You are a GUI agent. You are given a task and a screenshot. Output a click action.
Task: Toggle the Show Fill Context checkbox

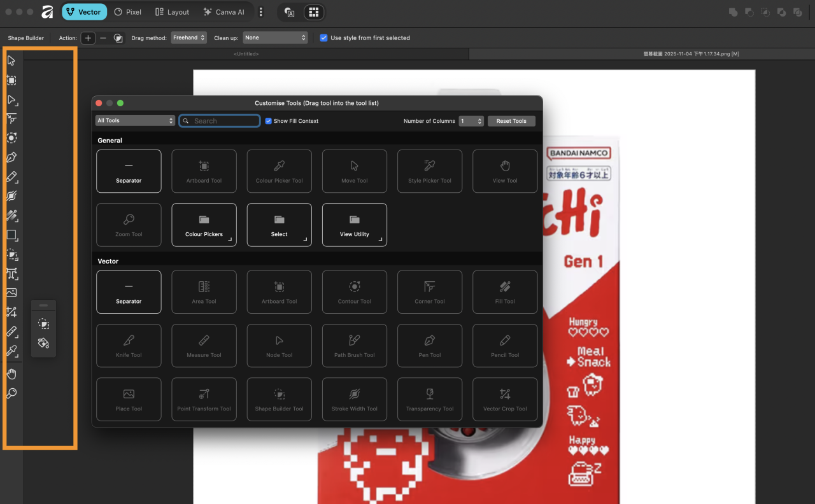tap(268, 121)
